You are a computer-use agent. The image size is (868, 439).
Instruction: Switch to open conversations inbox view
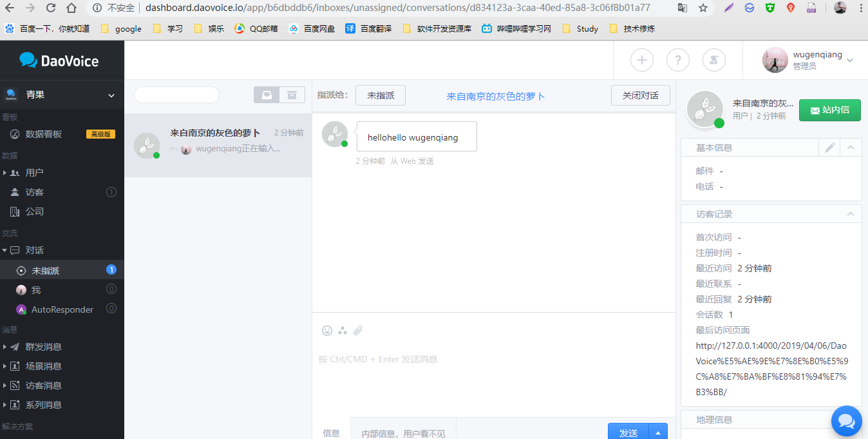[267, 95]
